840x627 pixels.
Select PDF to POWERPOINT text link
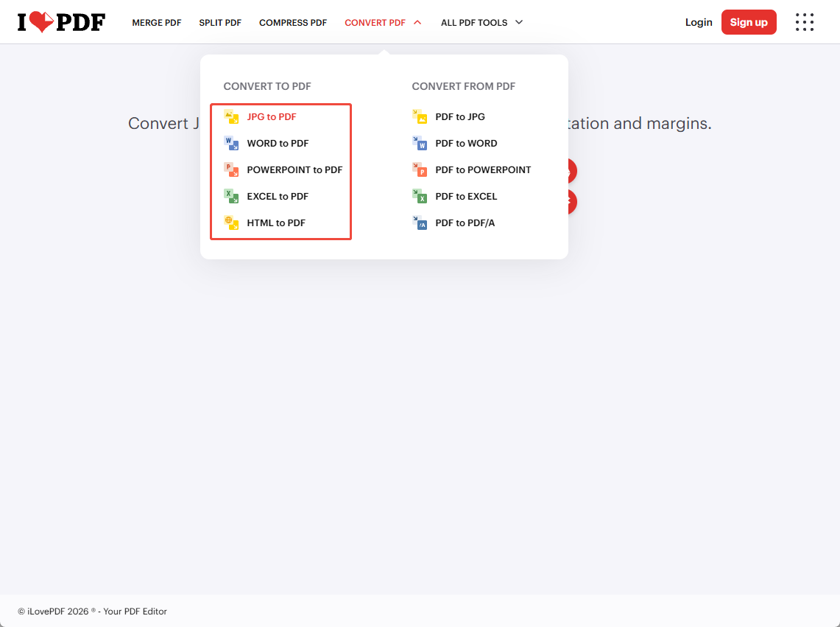point(483,169)
